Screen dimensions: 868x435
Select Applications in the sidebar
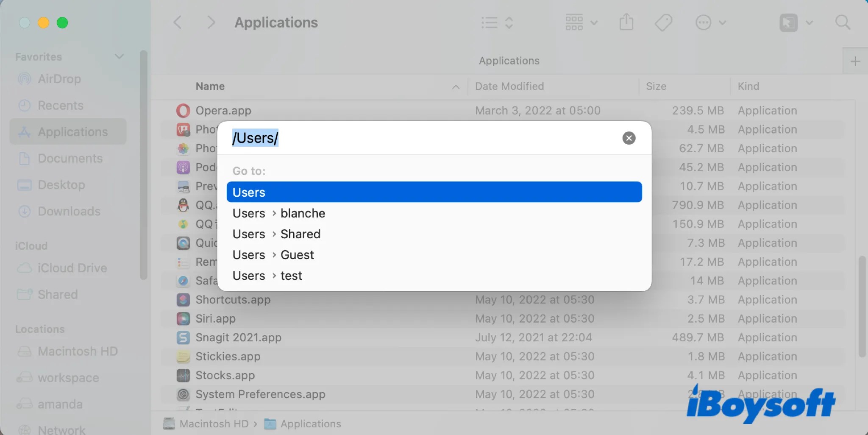(68, 131)
